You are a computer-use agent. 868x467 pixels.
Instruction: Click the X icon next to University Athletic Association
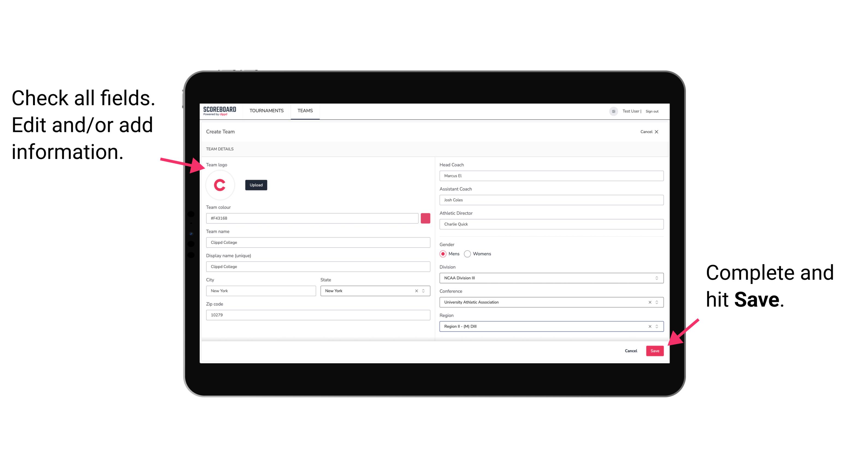649,302
